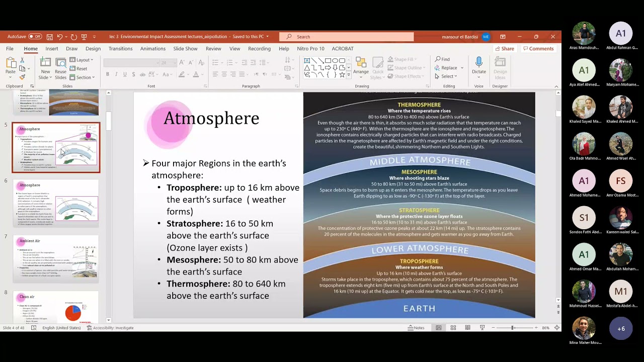Center align the paragraph
Image resolution: width=644 pixels, height=362 pixels.
[x=224, y=74]
